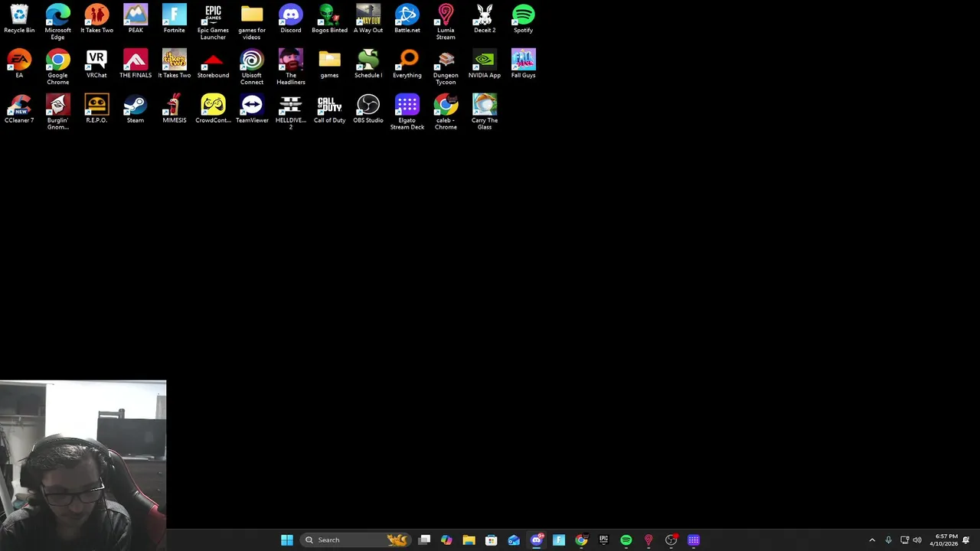980x551 pixels.
Task: Open the notification bell in the tray
Action: pyautogui.click(x=967, y=540)
